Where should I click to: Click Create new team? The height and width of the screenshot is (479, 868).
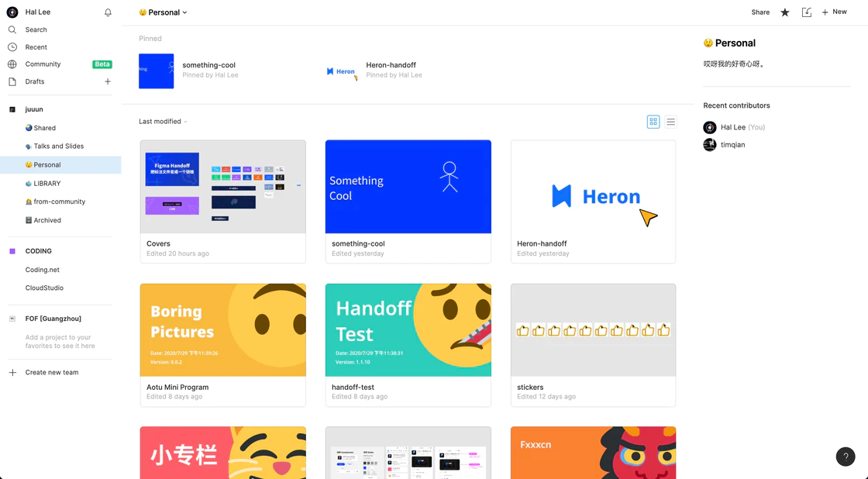coord(51,373)
